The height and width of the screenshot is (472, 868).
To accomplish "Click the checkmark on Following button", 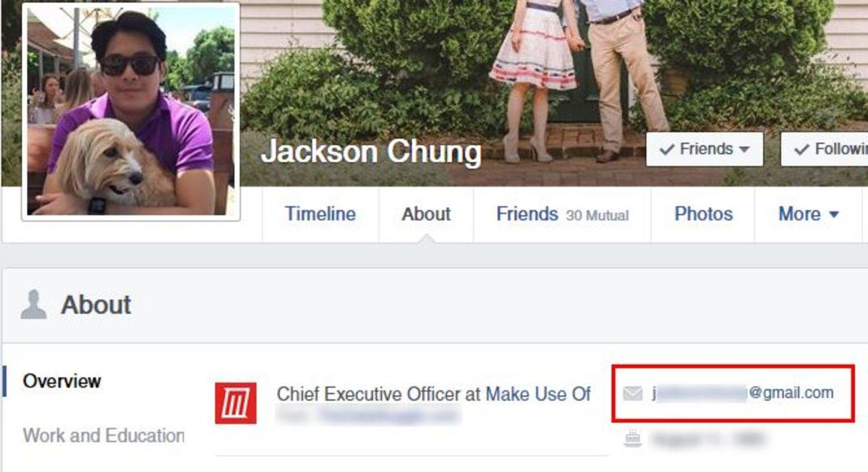I will (801, 149).
